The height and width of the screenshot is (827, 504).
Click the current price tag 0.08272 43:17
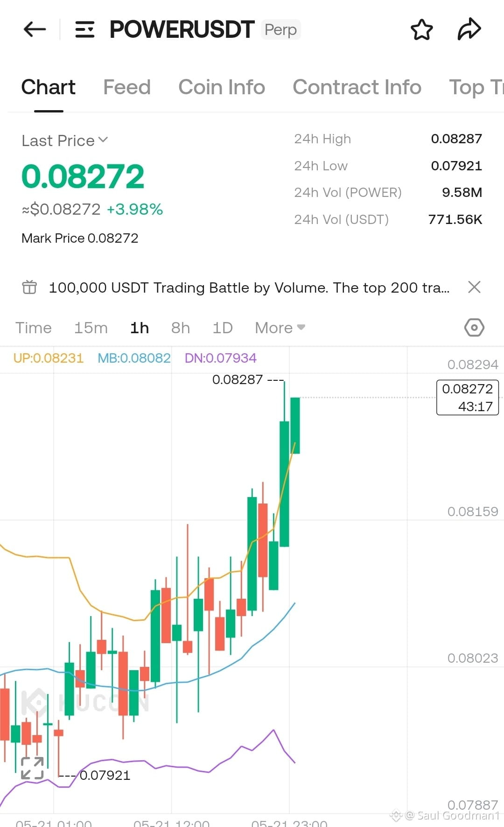coord(468,397)
